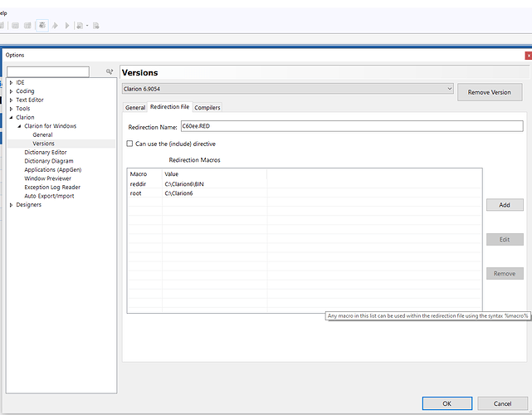Expand the IDE tree node
The image size is (532, 415).
click(x=11, y=83)
